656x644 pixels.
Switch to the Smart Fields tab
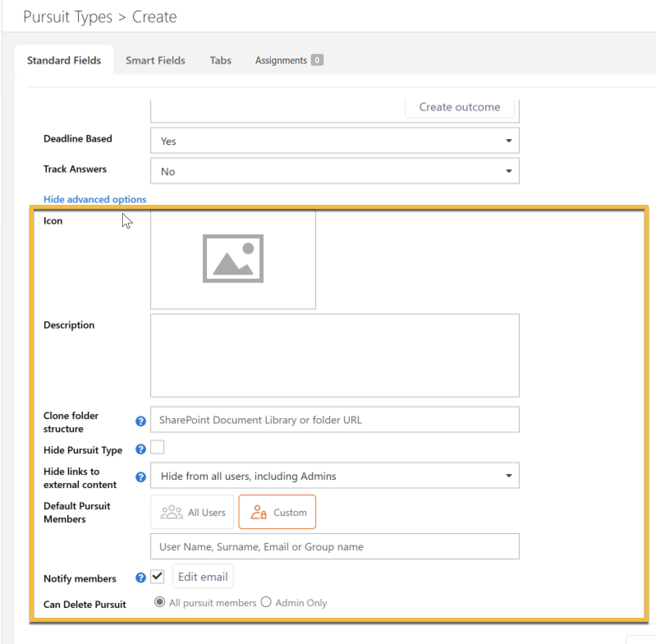pyautogui.click(x=155, y=60)
